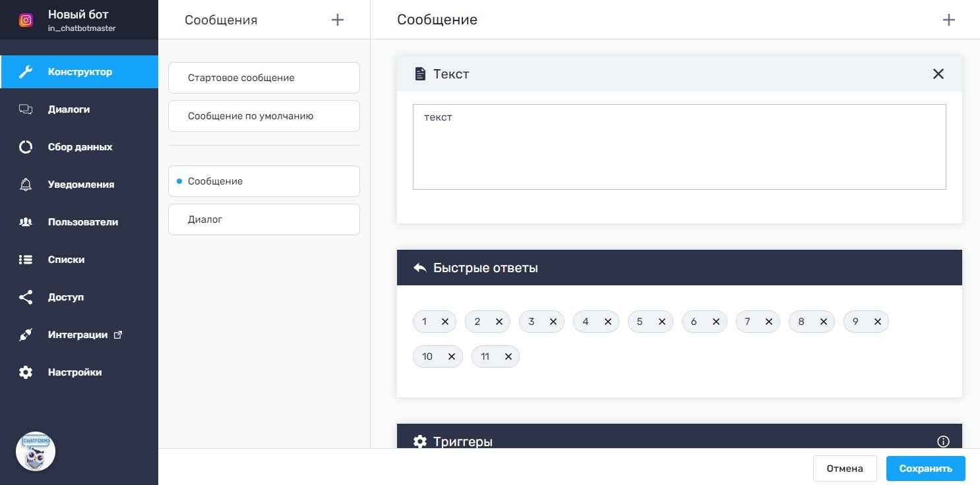Click the plus icon in Сообщение header

click(949, 20)
